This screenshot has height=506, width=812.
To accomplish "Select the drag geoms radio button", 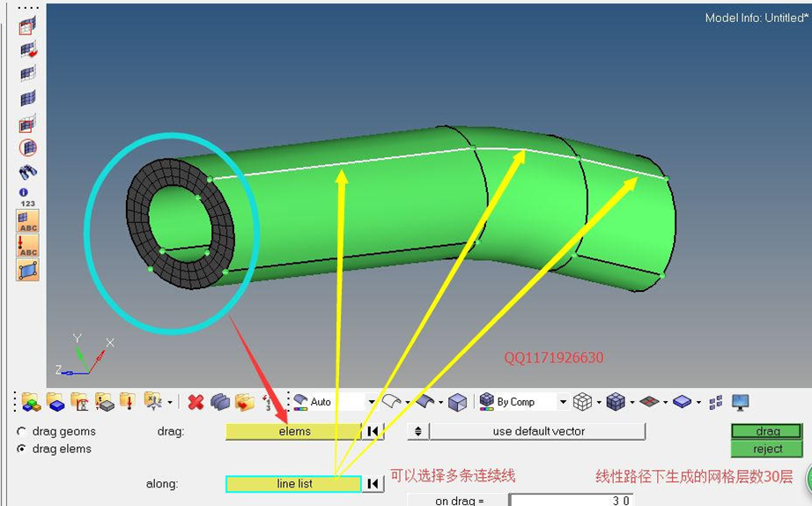I will point(21,431).
